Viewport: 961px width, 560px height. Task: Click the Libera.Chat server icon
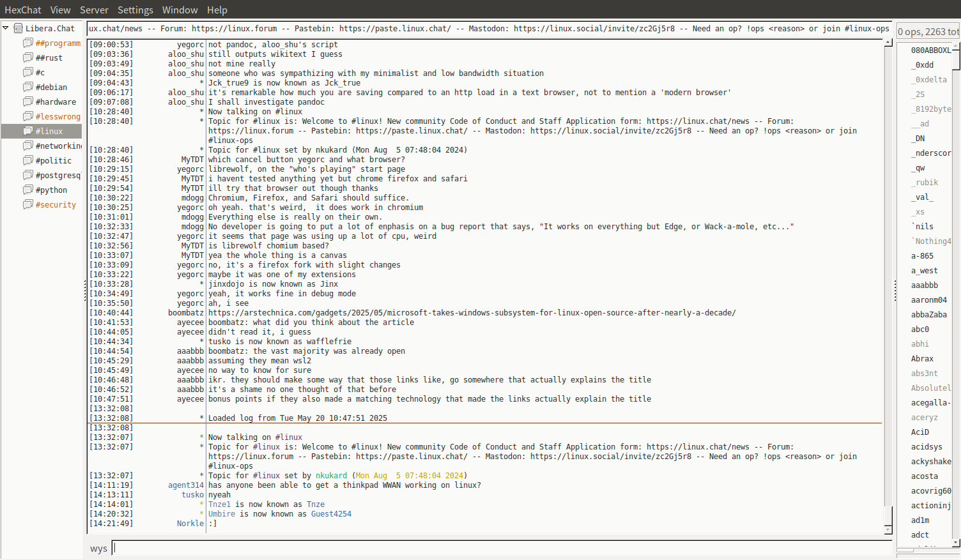point(18,28)
